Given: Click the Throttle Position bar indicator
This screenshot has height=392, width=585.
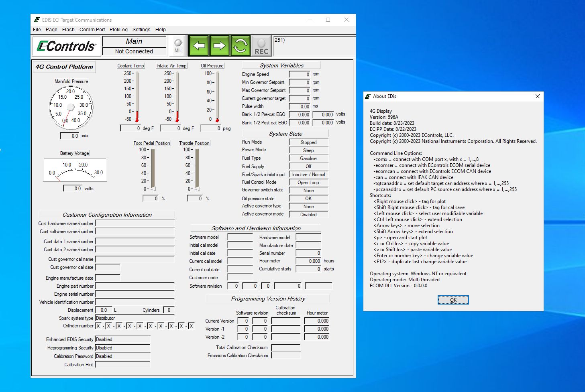Looking at the screenshot, I should coord(197,169).
